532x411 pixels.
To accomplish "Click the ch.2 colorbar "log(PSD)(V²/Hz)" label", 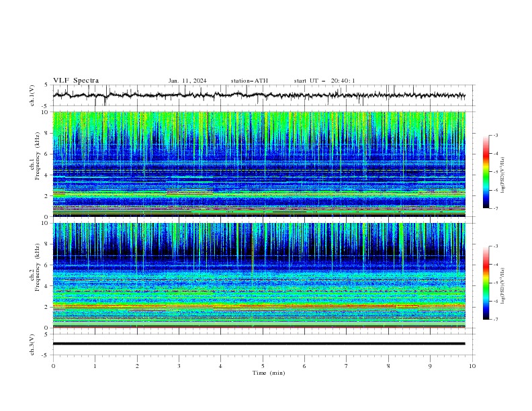I will 503,285.
